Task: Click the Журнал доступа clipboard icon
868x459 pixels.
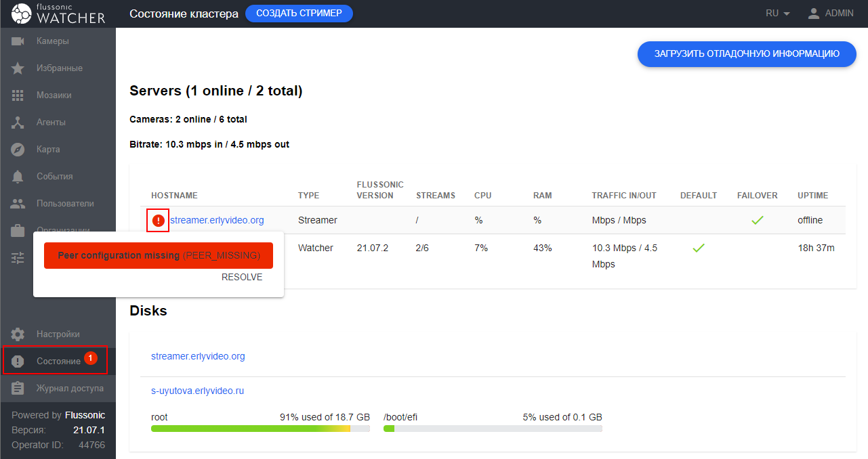Action: point(18,389)
